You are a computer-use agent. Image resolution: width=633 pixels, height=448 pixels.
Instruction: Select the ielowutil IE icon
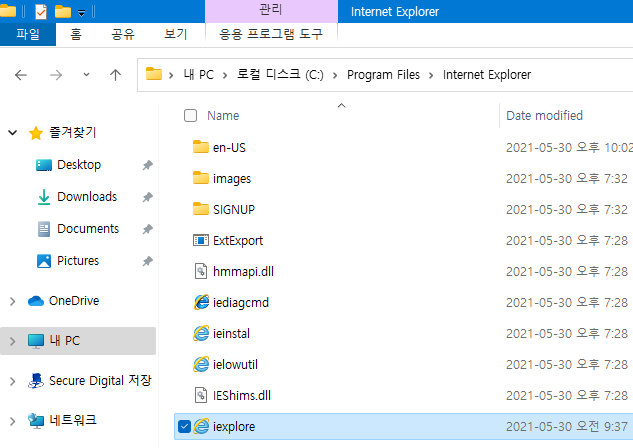[x=201, y=364]
